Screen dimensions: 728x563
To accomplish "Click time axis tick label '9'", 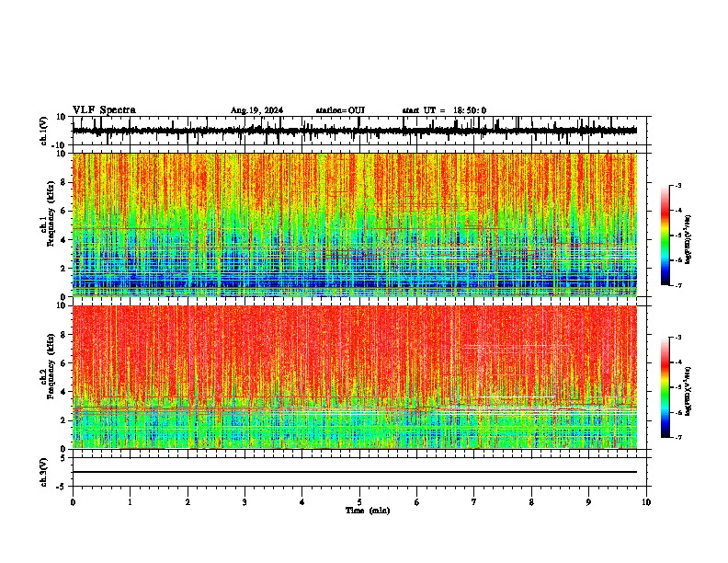I will coord(588,502).
